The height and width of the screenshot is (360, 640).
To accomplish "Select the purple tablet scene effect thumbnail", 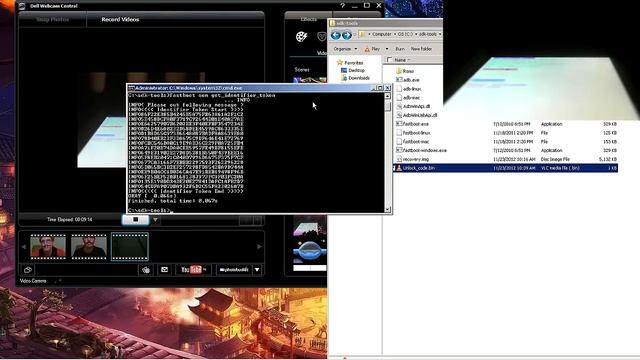I will (309, 226).
